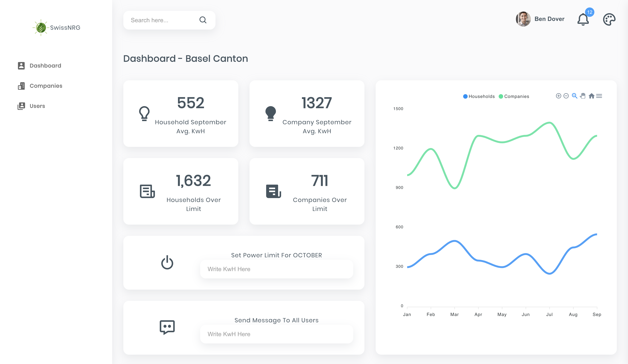Open chart hamburger export menu
The height and width of the screenshot is (364, 628).
tap(599, 96)
